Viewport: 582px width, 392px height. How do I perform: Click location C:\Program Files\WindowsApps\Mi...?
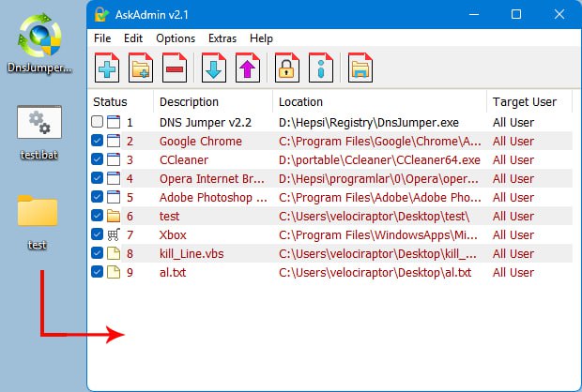[x=378, y=235]
